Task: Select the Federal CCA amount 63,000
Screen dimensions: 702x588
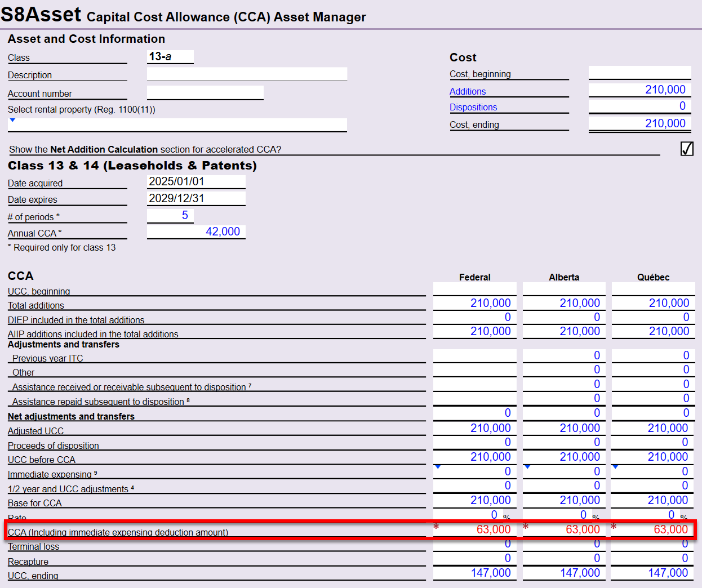Action: [493, 529]
